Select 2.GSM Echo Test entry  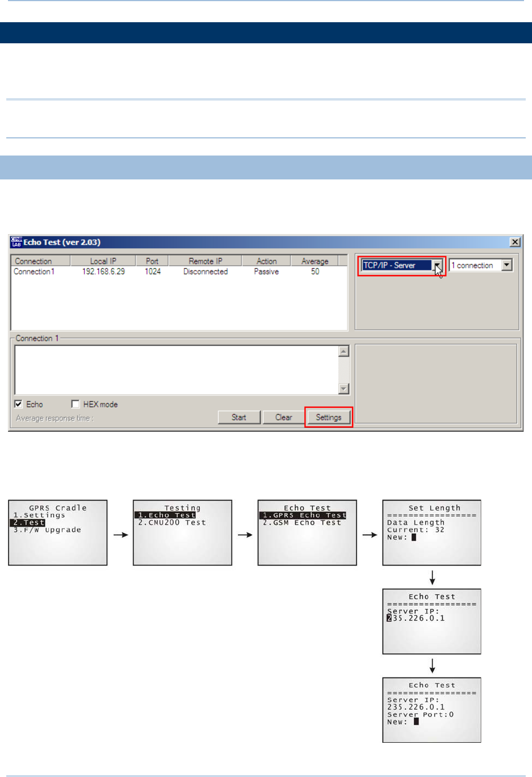click(x=302, y=522)
